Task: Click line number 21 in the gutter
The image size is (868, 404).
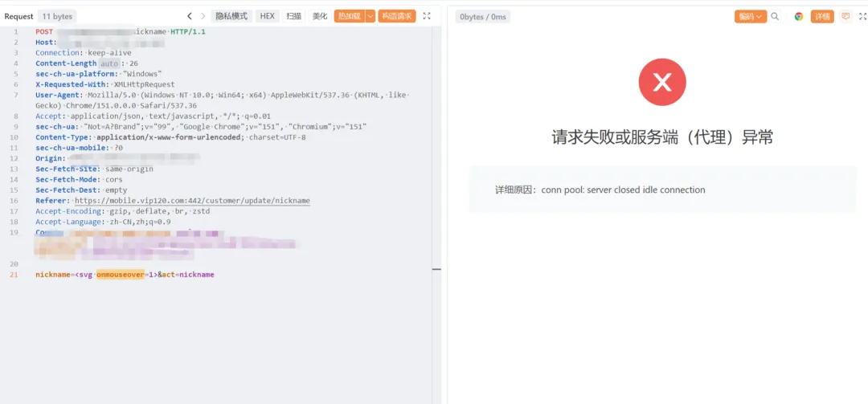Action: point(14,275)
